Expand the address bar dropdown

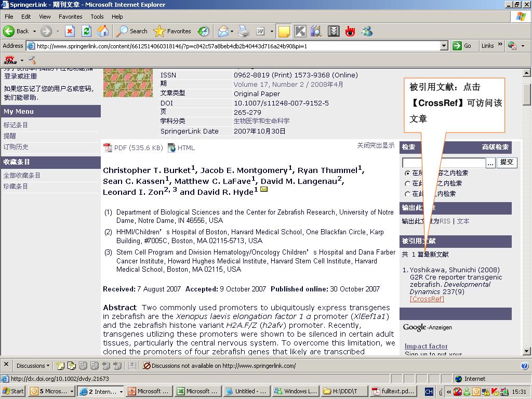(x=444, y=46)
